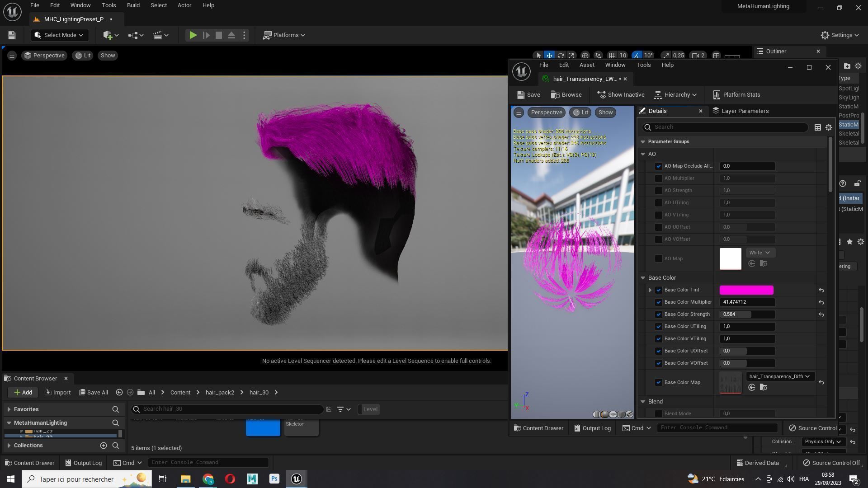
Task: Click the Import button in Content Browser
Action: [58, 392]
